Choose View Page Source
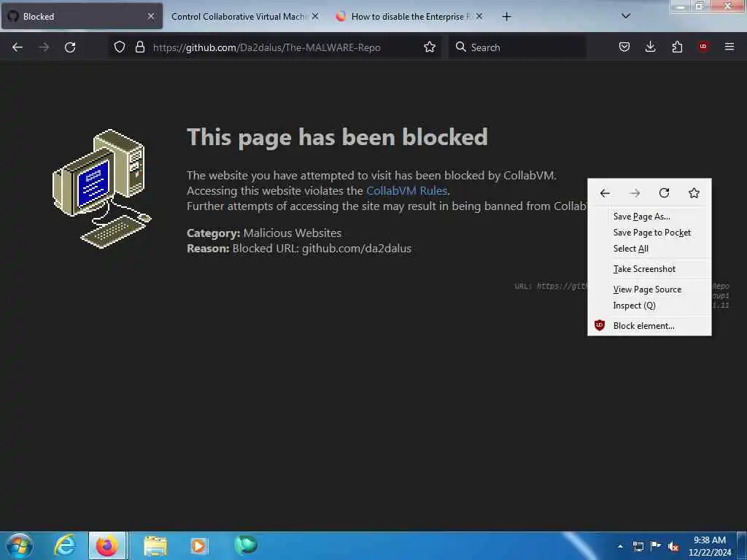The width and height of the screenshot is (747, 560). (x=649, y=289)
